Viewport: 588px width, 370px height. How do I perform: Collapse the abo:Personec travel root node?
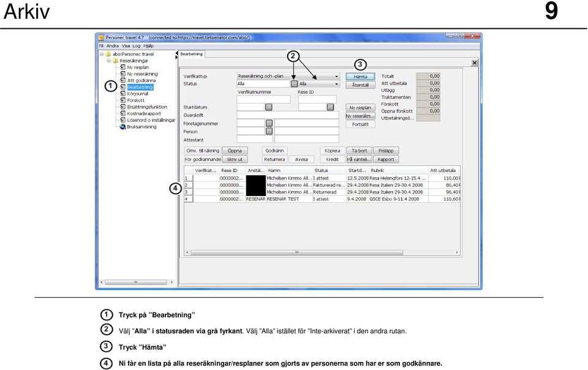point(102,54)
